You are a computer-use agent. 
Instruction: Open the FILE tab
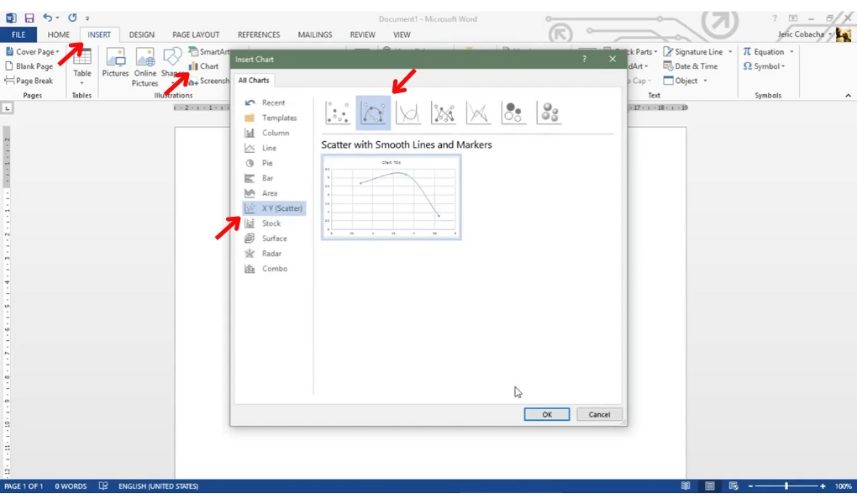click(18, 34)
